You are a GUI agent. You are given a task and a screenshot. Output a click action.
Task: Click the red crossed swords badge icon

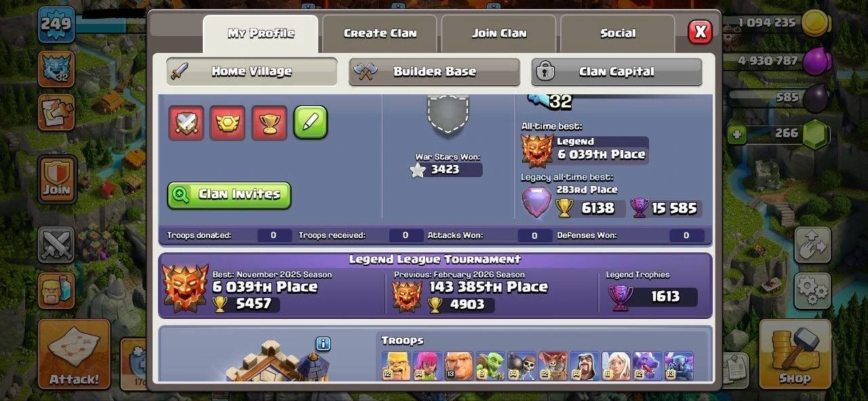click(x=186, y=123)
